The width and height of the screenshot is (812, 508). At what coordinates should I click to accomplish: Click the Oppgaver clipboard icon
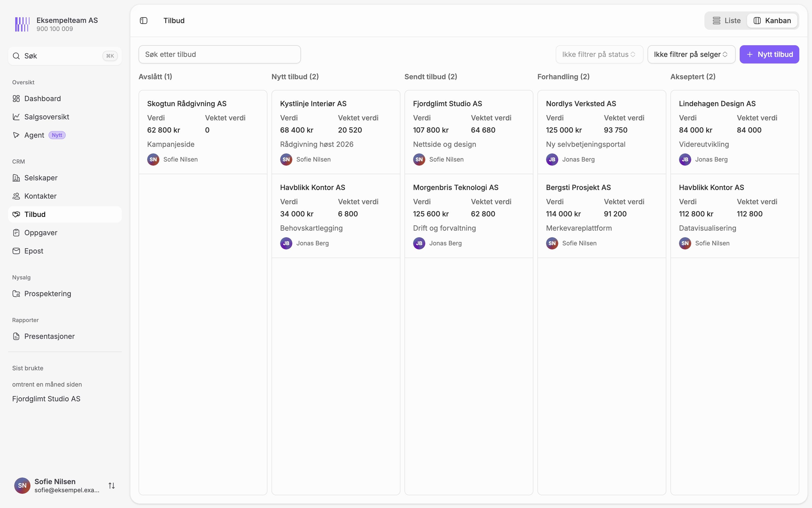pos(16,232)
